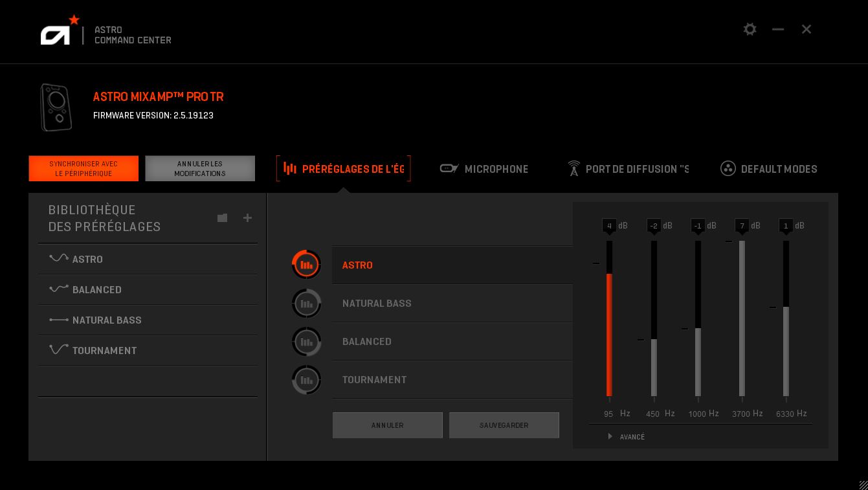Click the equalizer bars tab icon

[290, 168]
